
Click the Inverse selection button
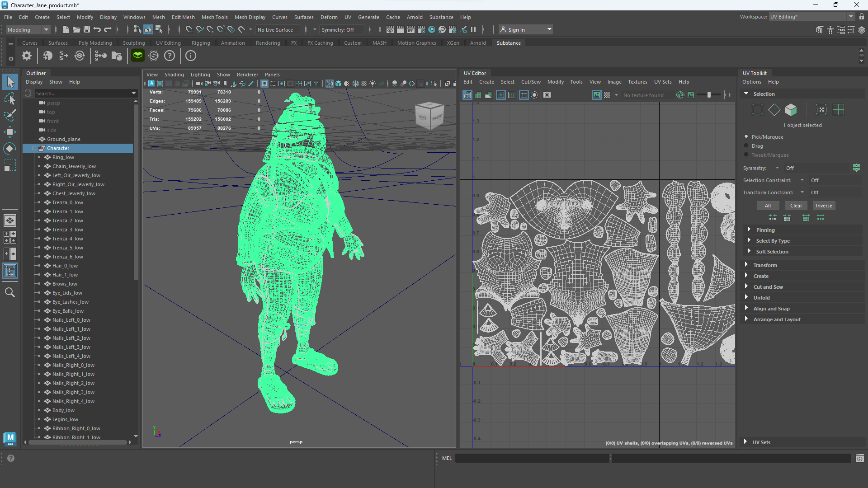824,206
